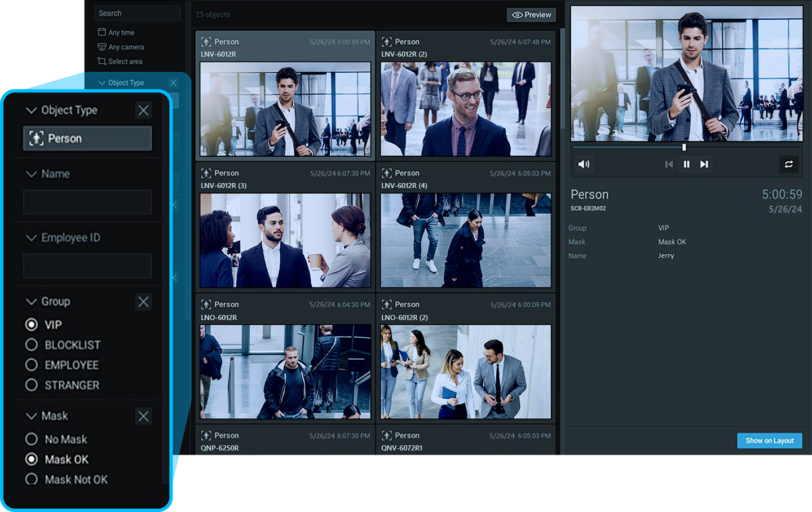Click the Name filter text field

[87, 202]
